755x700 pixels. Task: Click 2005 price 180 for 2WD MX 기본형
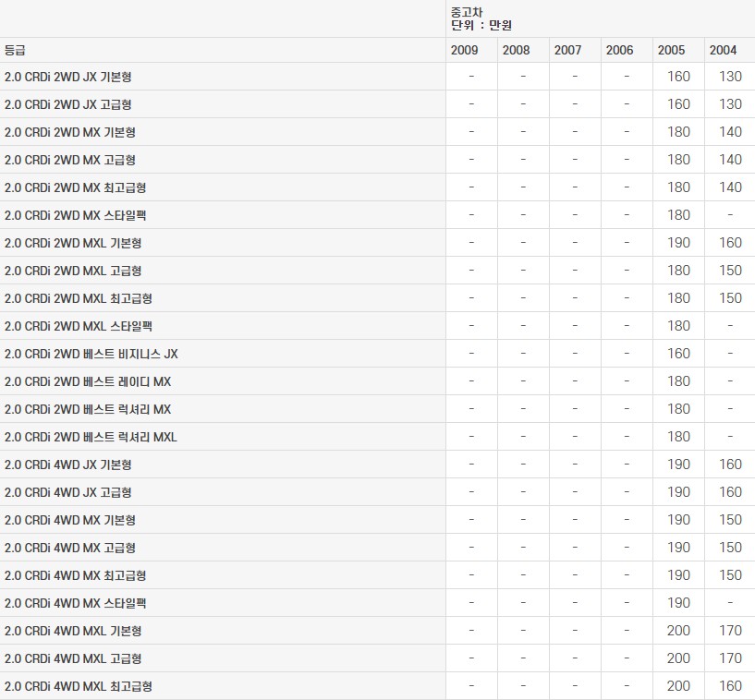(678, 132)
